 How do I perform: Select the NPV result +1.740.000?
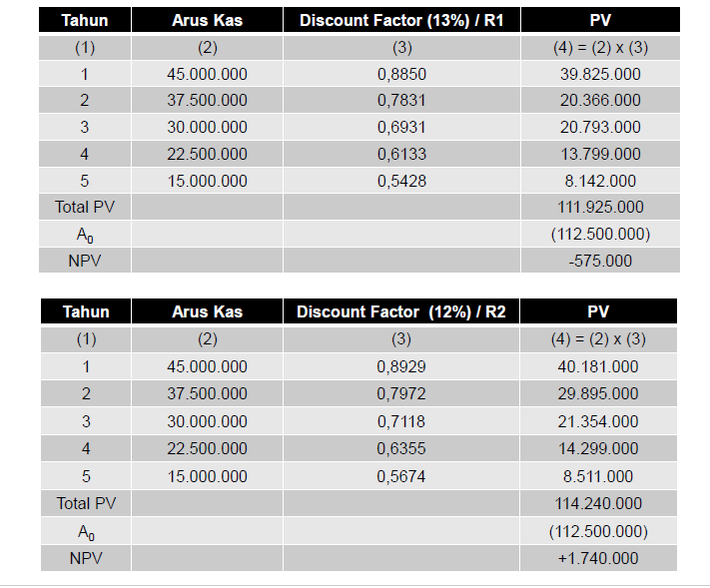click(598, 558)
